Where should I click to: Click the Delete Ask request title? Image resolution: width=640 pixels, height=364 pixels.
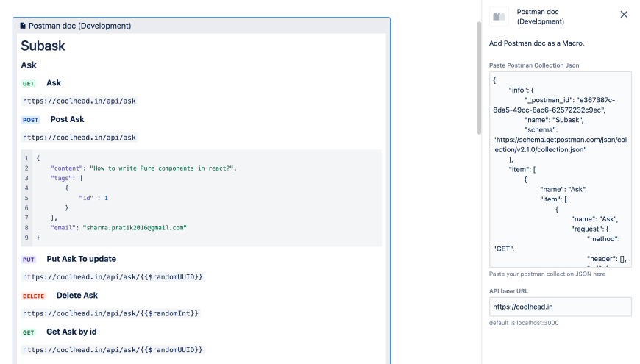pyautogui.click(x=77, y=296)
